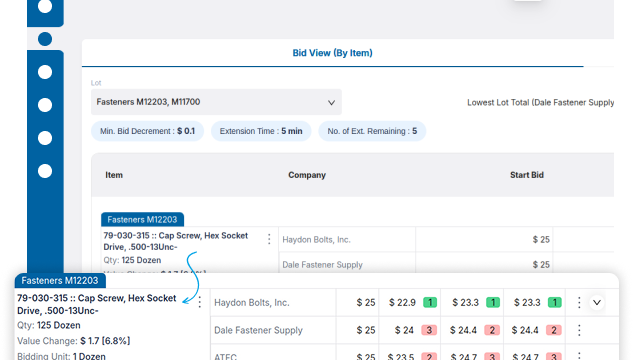Click the second white circle icon in sidebar
The height and width of the screenshot is (360, 633).
point(45,72)
